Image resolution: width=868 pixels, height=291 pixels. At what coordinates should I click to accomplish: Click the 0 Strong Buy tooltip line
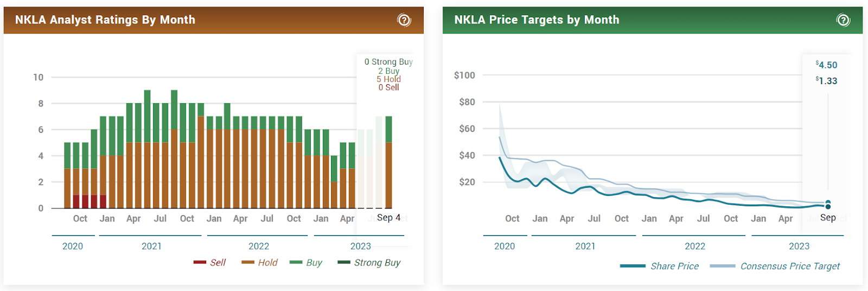coord(388,62)
